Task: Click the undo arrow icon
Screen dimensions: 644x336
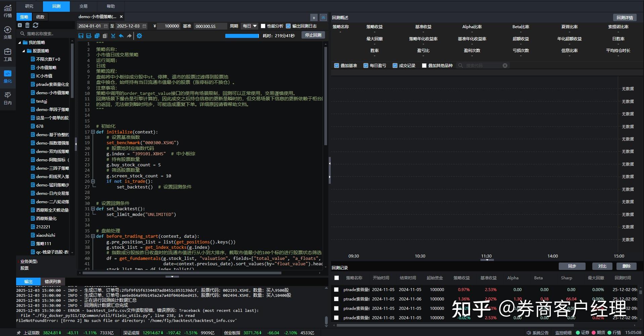Action: click(x=121, y=36)
